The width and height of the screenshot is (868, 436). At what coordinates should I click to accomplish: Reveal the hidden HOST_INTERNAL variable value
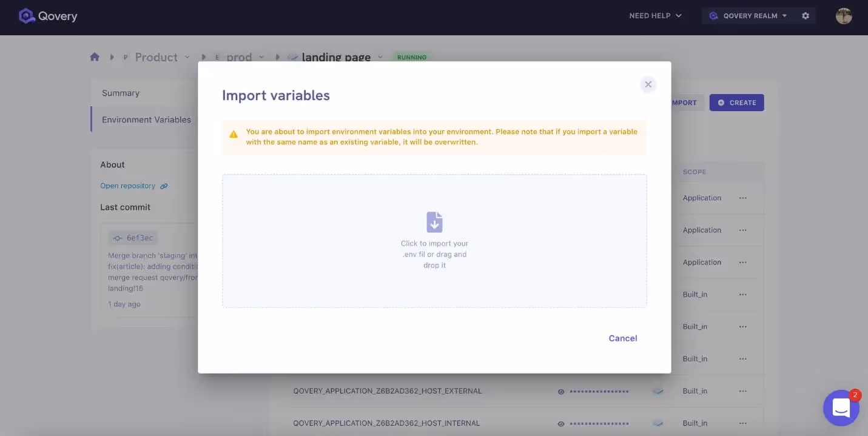[560, 423]
